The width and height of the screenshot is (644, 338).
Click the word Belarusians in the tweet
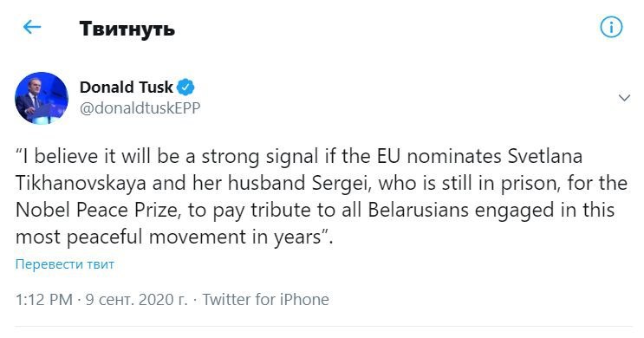click(418, 210)
